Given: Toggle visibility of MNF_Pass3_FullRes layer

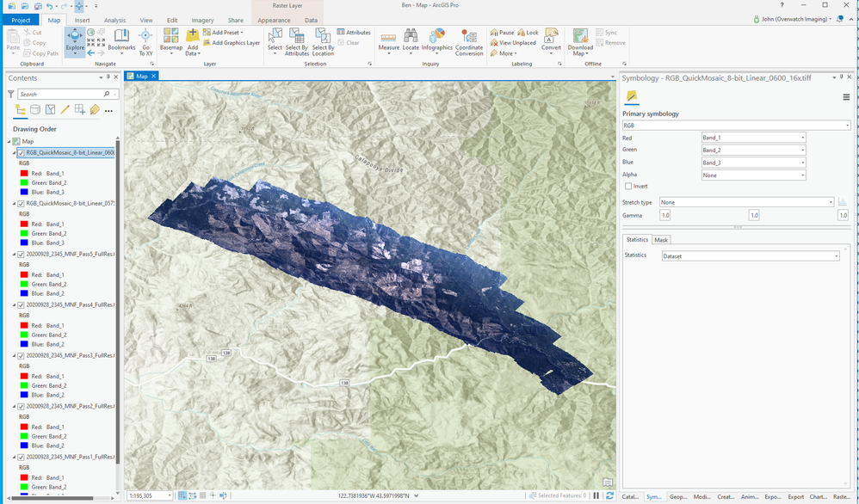Looking at the screenshot, I should tap(21, 356).
